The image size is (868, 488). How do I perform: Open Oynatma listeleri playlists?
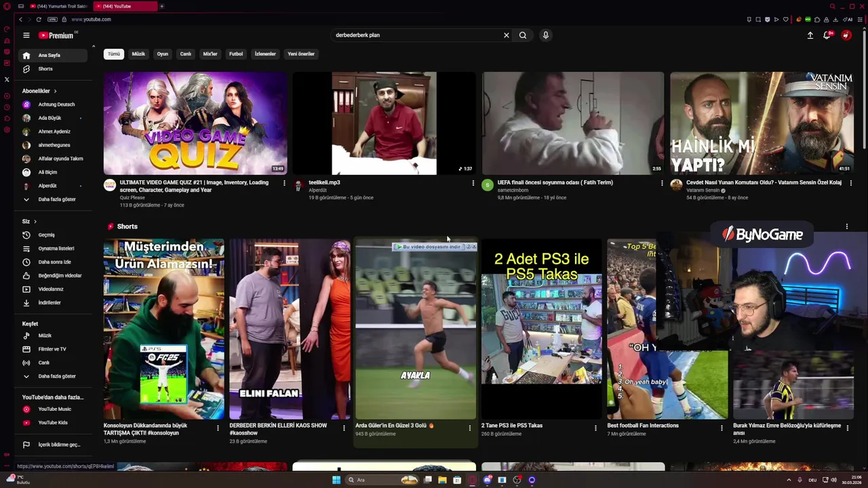53,249
